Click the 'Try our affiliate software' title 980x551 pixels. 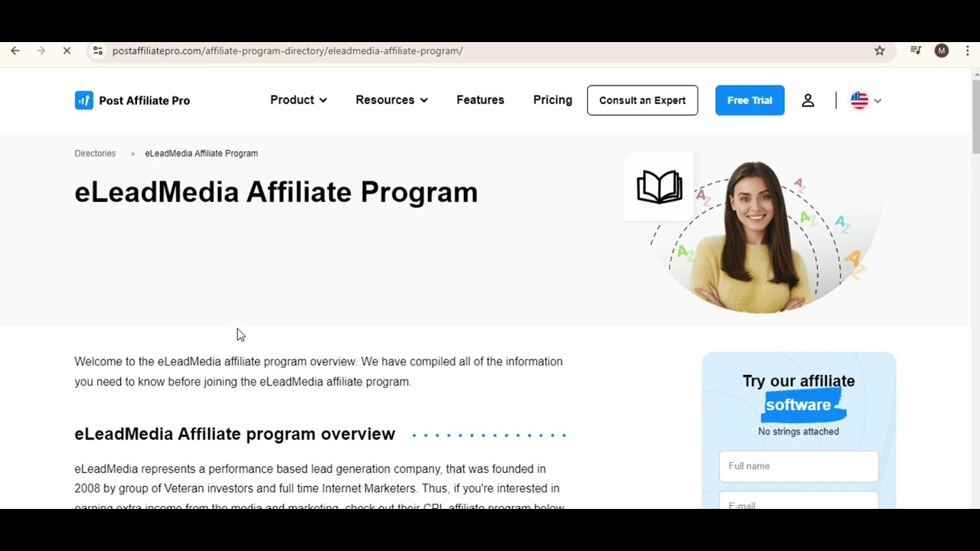coord(799,393)
